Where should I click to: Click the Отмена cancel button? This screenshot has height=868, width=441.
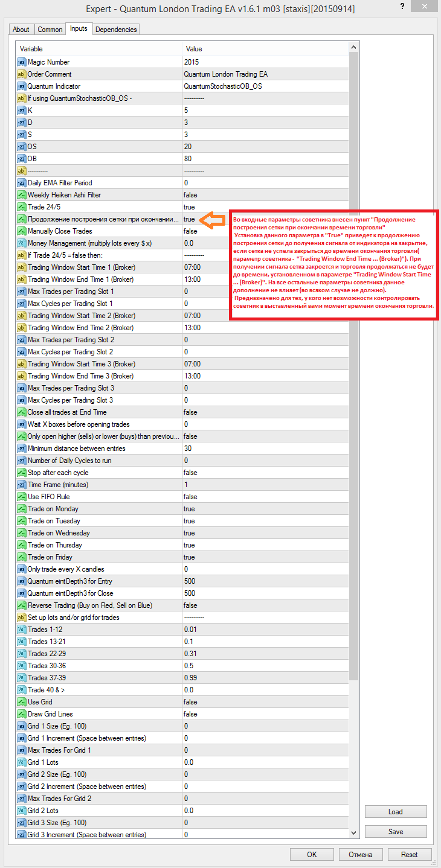[361, 855]
